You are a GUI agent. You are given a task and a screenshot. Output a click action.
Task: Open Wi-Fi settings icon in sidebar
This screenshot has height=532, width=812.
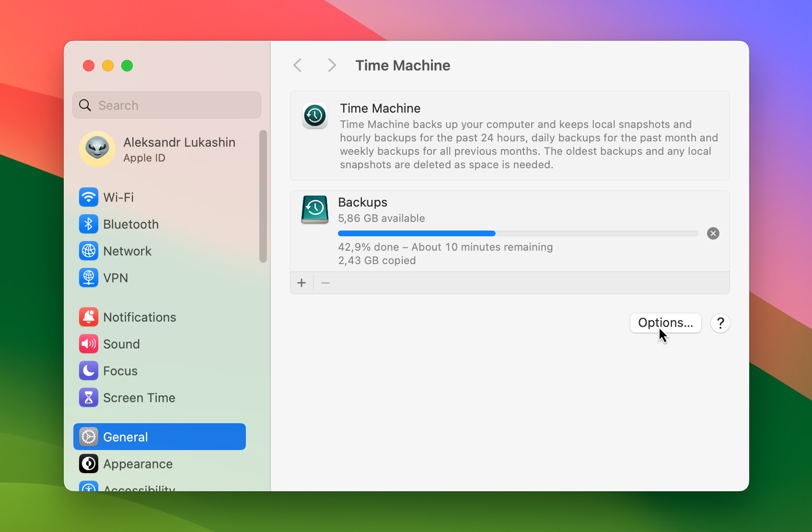89,197
